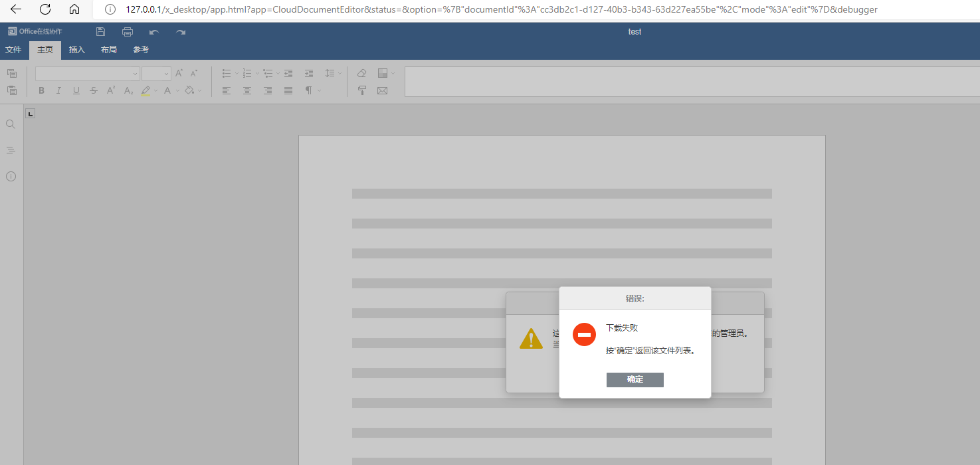Redo the last action
The width and height of the screenshot is (980, 465).
[181, 32]
